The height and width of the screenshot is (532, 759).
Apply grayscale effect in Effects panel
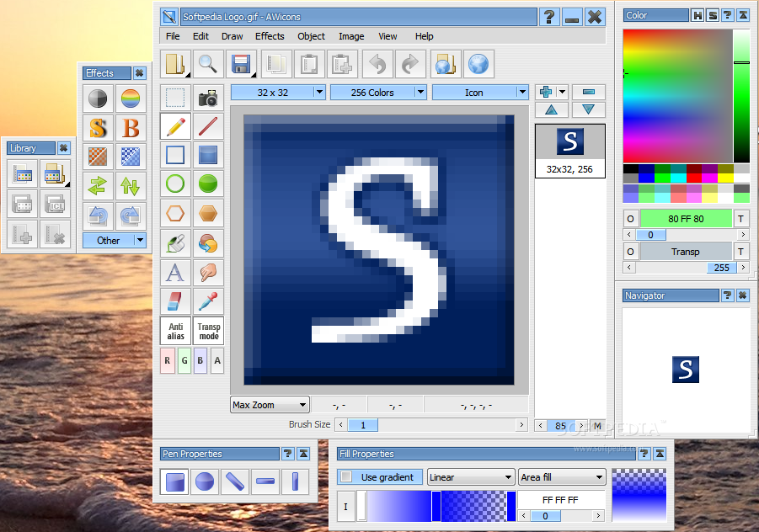click(98, 98)
